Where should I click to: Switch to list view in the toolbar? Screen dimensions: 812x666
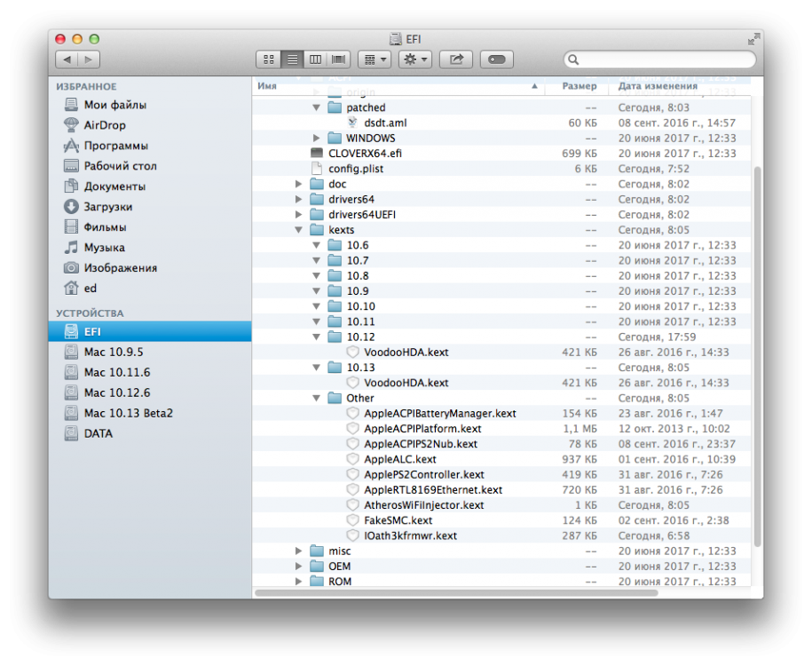[292, 59]
